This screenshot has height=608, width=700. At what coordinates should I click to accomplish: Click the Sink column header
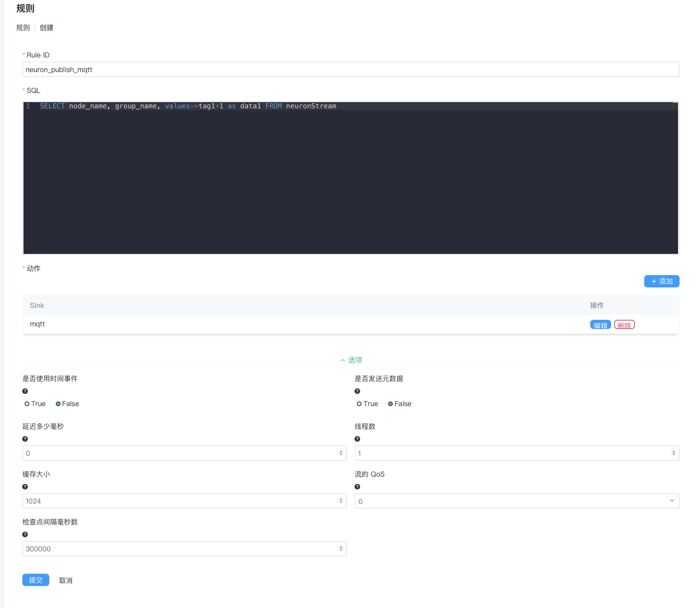coord(37,305)
